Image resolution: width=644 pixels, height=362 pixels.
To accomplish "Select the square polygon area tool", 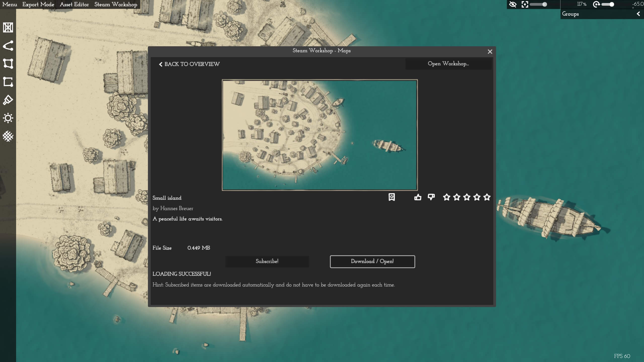I will [8, 64].
